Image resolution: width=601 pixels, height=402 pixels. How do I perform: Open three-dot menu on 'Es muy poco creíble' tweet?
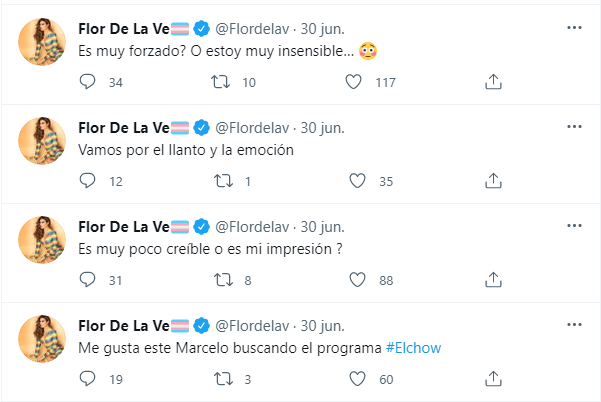pyautogui.click(x=573, y=226)
